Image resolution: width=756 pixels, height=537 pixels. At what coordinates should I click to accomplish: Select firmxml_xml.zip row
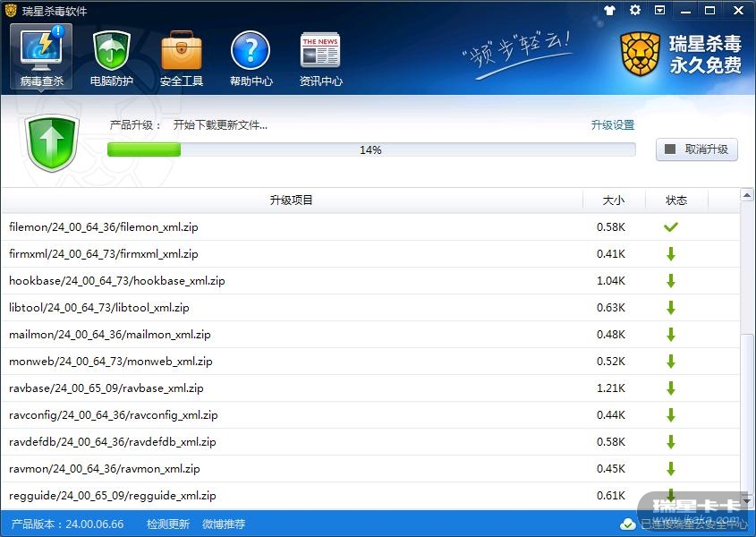[370, 254]
